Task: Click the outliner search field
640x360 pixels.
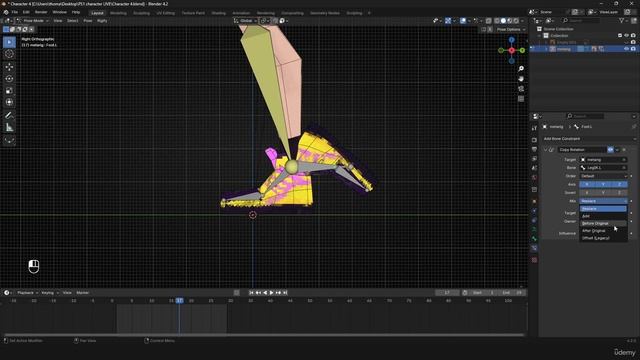Action: click(580, 20)
